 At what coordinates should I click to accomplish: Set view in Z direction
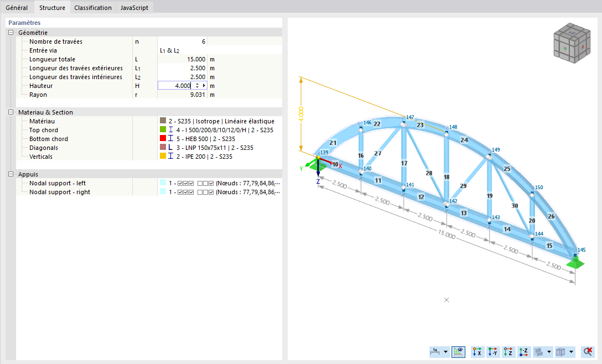(508, 351)
